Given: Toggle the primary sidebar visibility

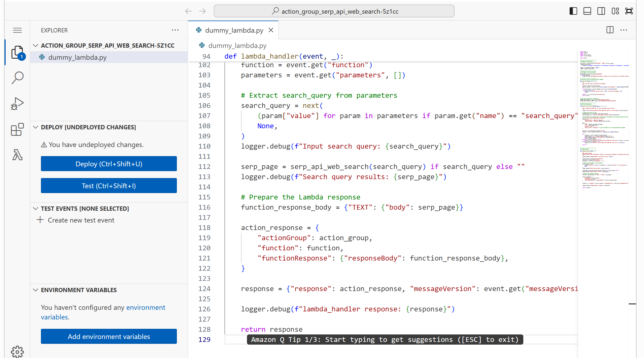Looking at the screenshot, I should 573,11.
